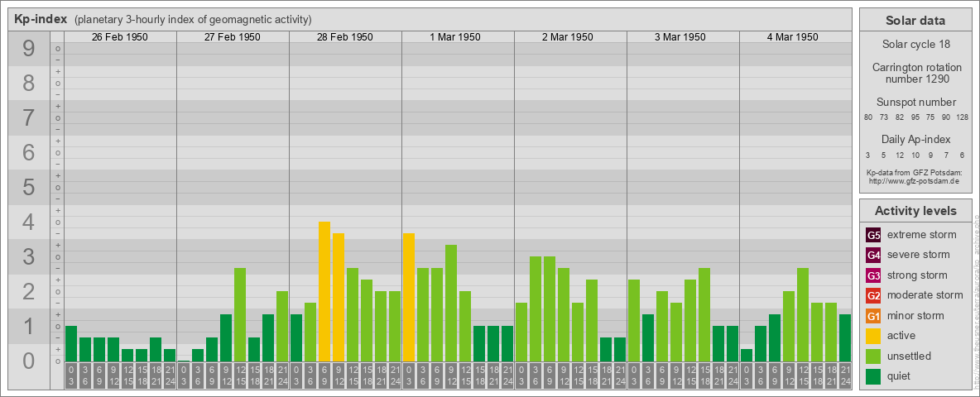Click sunspot number value 95

[915, 117]
